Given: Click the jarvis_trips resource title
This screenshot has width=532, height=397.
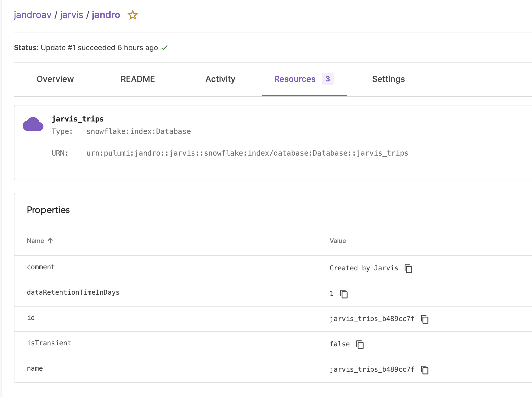Looking at the screenshot, I should pos(78,119).
